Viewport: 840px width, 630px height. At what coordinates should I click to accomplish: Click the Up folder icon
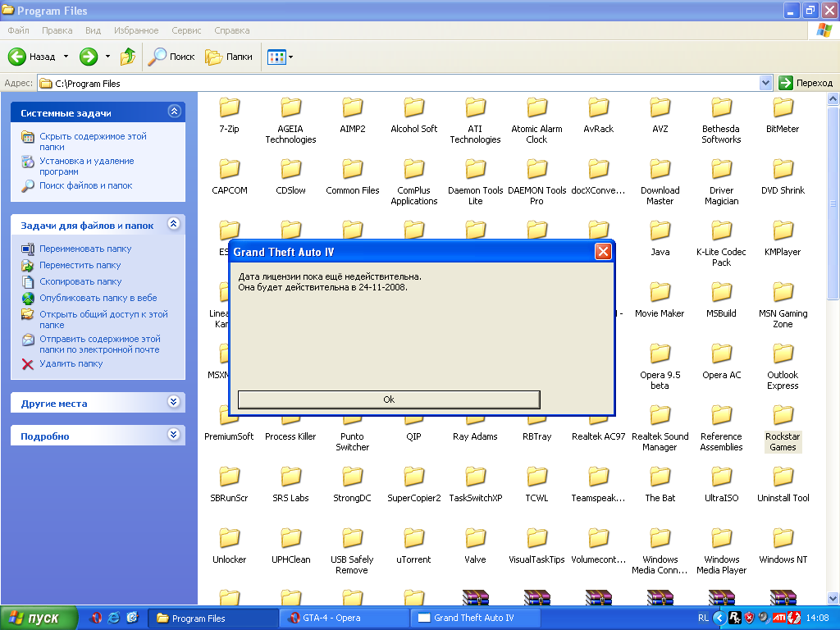click(x=128, y=57)
